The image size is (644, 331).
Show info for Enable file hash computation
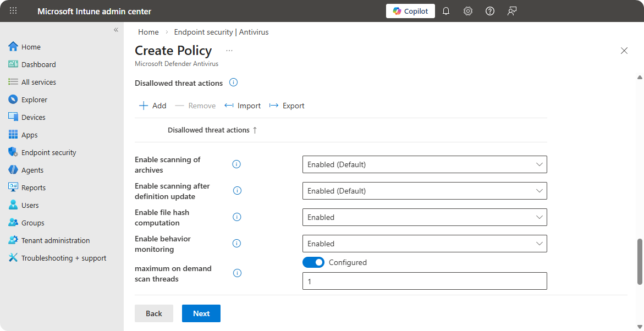pyautogui.click(x=237, y=217)
